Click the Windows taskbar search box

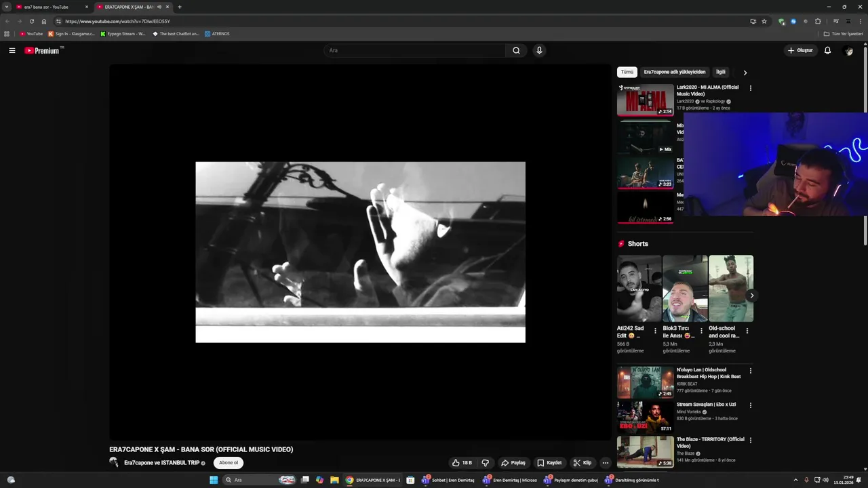point(260,480)
